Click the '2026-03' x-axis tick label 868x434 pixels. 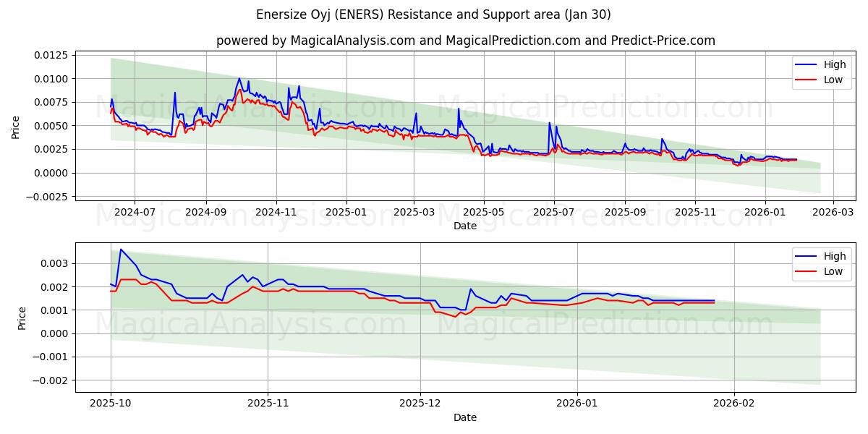[833, 213]
